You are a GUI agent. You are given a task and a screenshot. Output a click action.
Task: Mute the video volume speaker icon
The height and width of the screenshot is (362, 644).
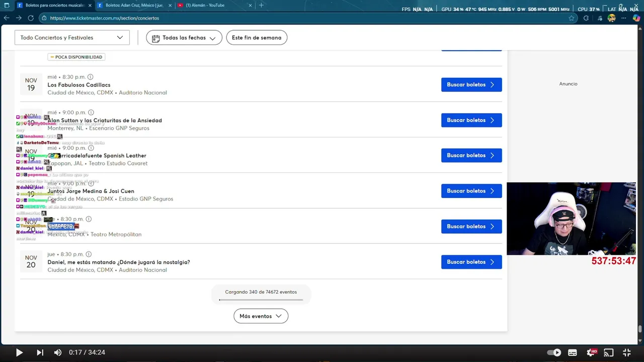(58, 352)
